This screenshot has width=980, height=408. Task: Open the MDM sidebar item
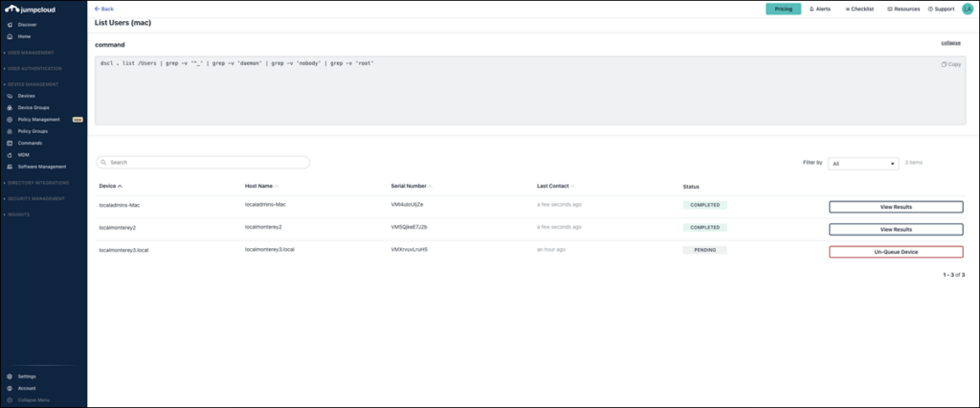[x=24, y=154]
